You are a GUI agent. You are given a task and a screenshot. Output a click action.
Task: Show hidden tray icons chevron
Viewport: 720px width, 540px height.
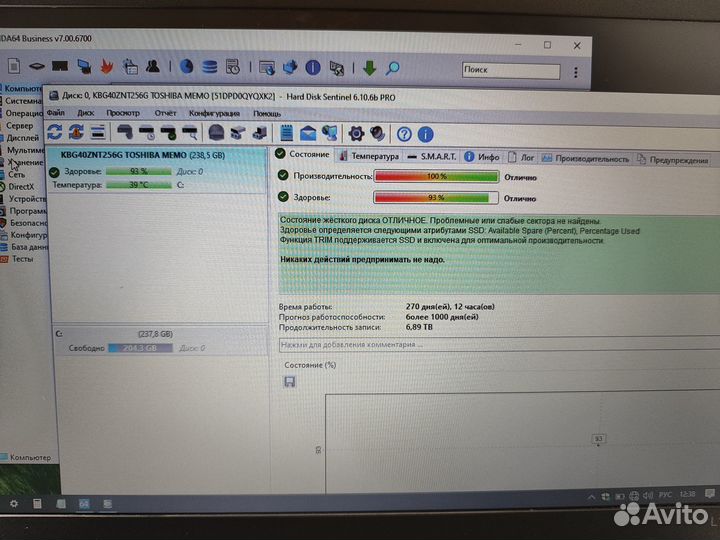click(x=591, y=497)
